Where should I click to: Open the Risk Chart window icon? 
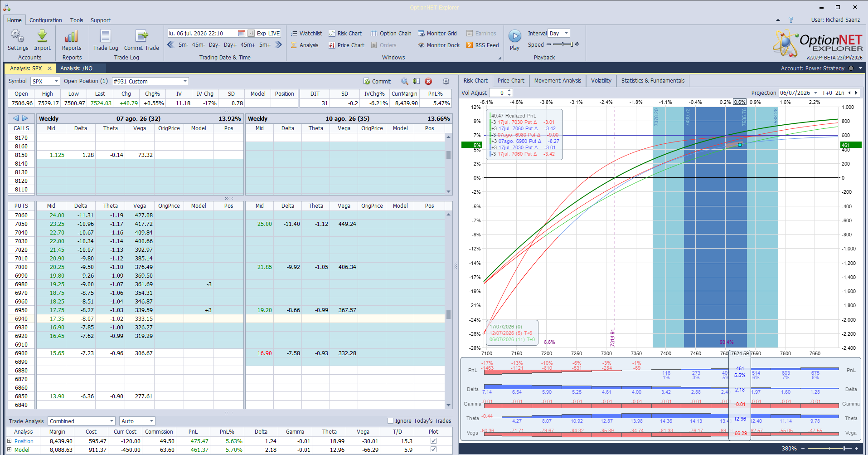[x=332, y=34]
